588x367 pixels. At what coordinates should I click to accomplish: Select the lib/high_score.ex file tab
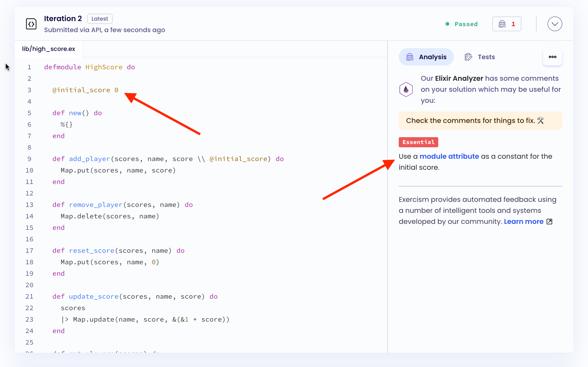click(x=48, y=49)
